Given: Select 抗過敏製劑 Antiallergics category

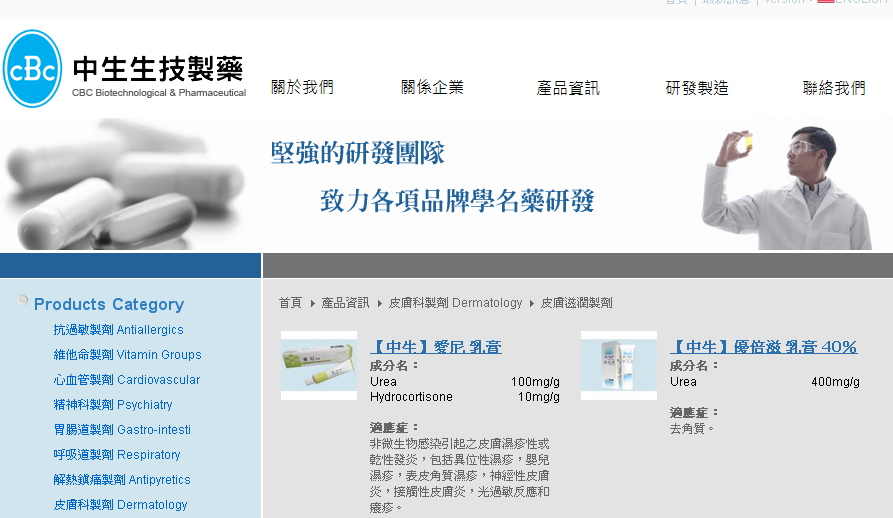Looking at the screenshot, I should [118, 330].
